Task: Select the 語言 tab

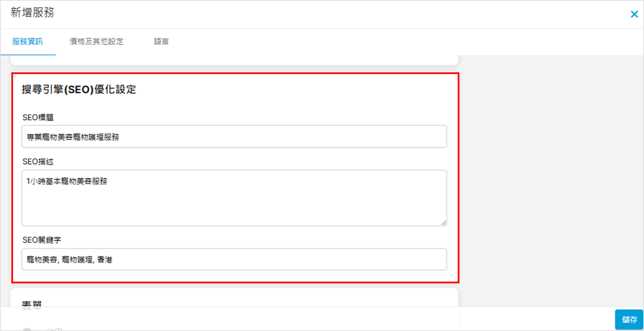Action: (x=161, y=41)
